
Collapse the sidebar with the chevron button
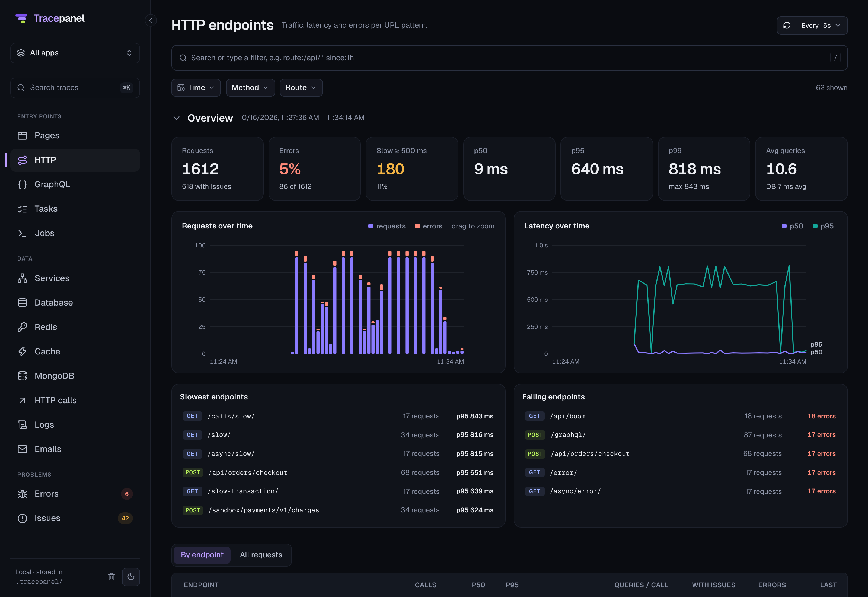[151, 20]
